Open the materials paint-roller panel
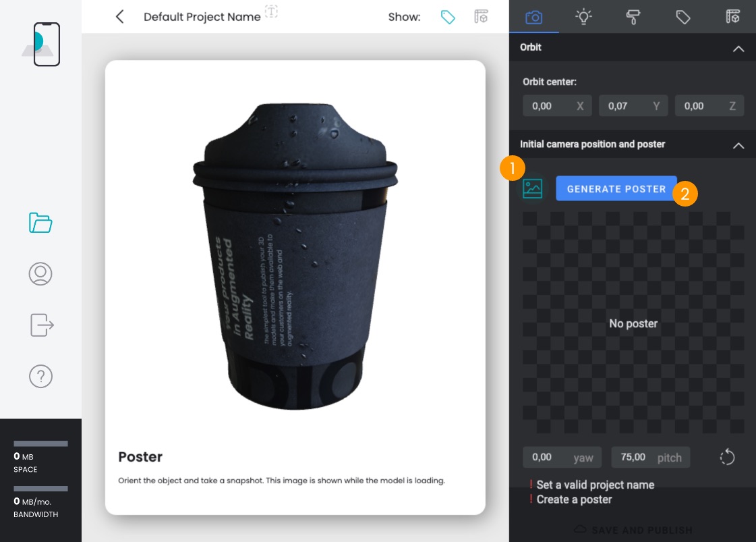Viewport: 756px width, 542px height. pyautogui.click(x=633, y=17)
